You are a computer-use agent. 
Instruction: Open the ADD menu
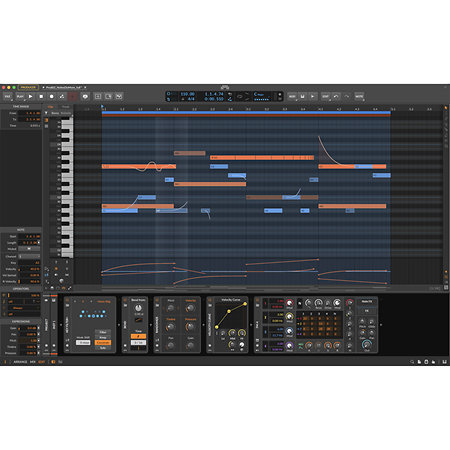pos(292,96)
